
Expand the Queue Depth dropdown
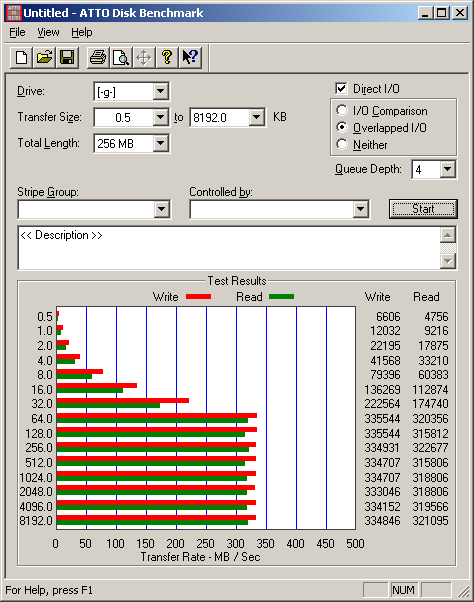(x=447, y=169)
